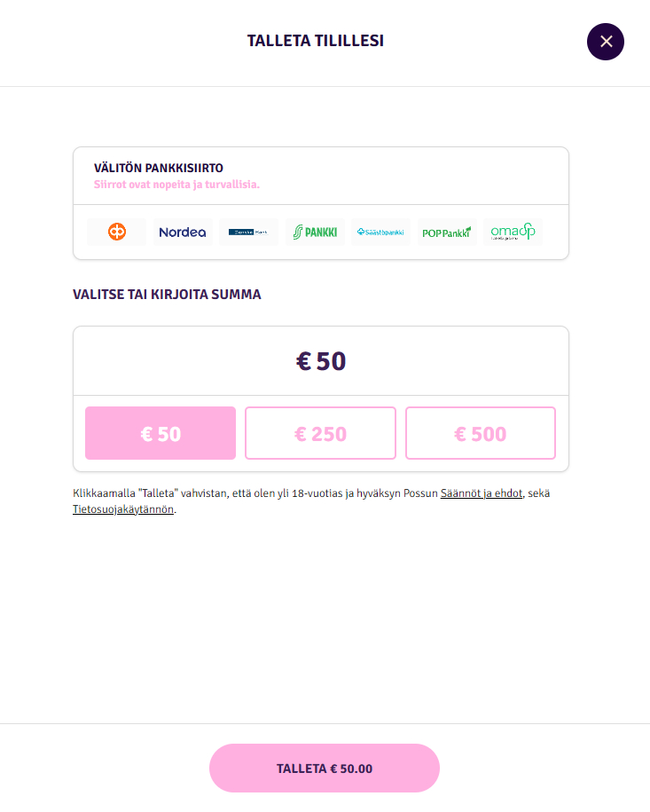Choose the Säästöpankki bank logo
Viewport: 650px width, 812px height.
click(380, 232)
